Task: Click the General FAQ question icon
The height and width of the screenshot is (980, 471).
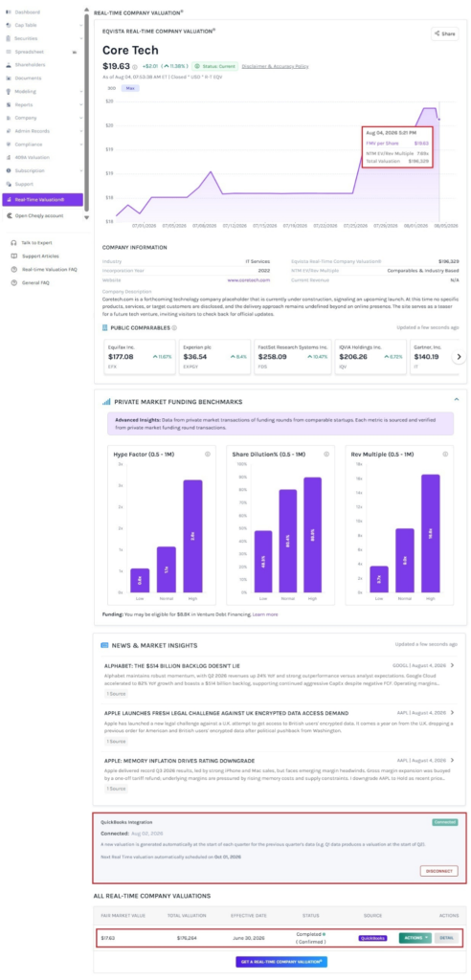Action: point(13,282)
